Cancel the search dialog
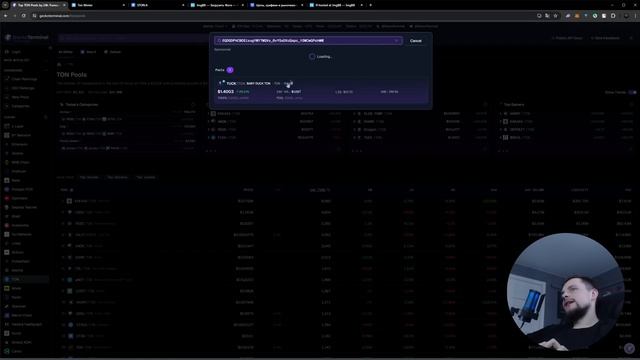The image size is (640, 360). click(x=416, y=41)
